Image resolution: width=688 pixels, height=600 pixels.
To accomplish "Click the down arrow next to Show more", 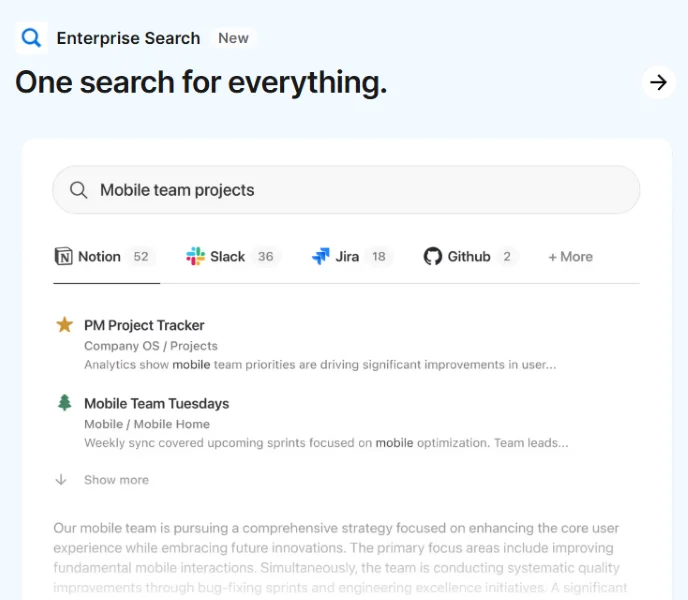I will tap(61, 480).
